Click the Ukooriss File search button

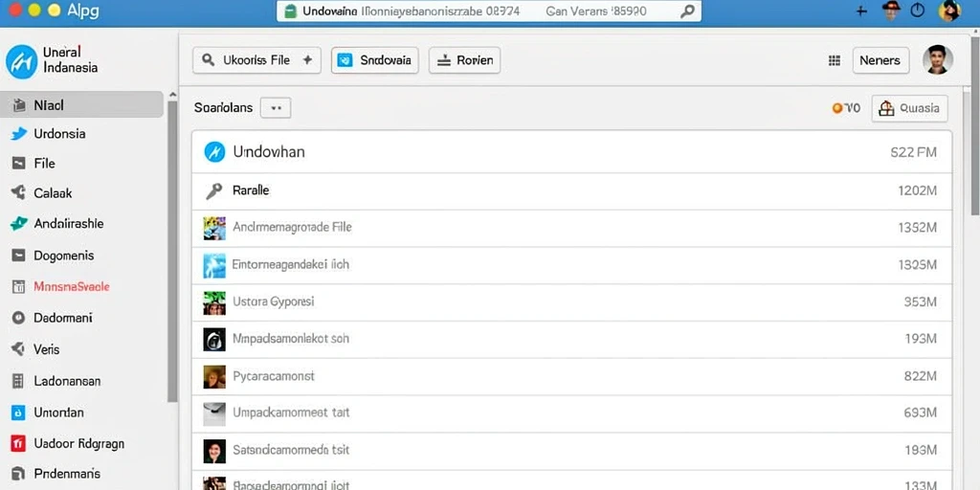[x=256, y=60]
